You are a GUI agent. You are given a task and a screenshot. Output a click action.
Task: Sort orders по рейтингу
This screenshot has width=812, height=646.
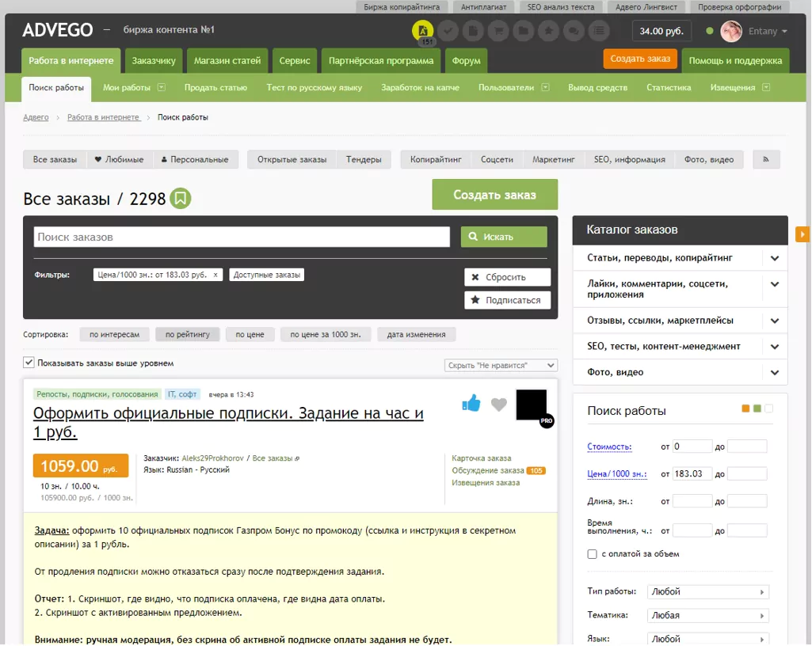188,334
